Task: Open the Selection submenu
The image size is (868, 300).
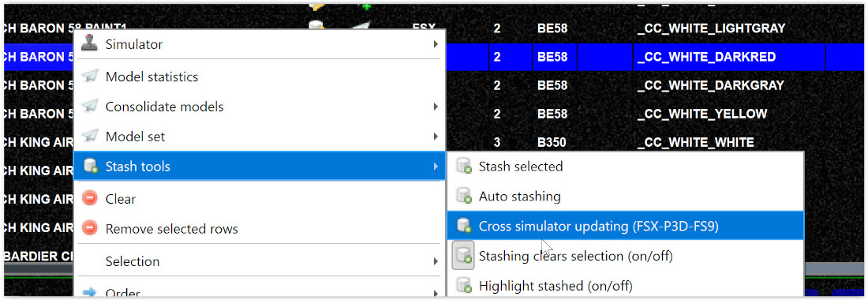Action: pyautogui.click(x=260, y=261)
